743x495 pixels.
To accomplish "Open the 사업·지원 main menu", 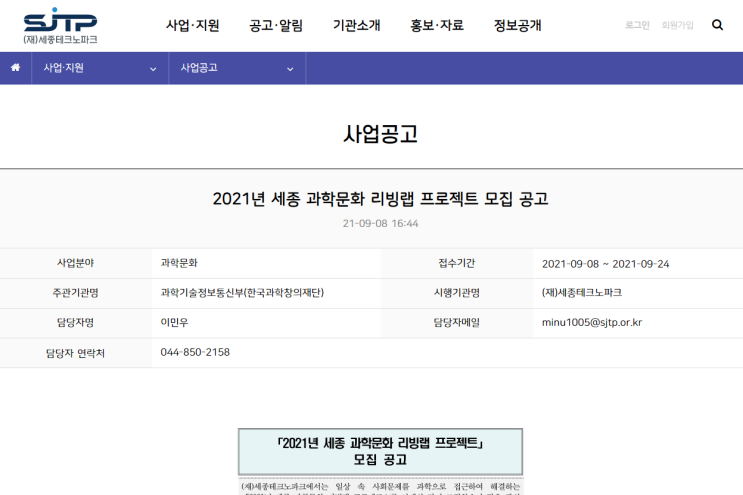I will [x=192, y=25].
